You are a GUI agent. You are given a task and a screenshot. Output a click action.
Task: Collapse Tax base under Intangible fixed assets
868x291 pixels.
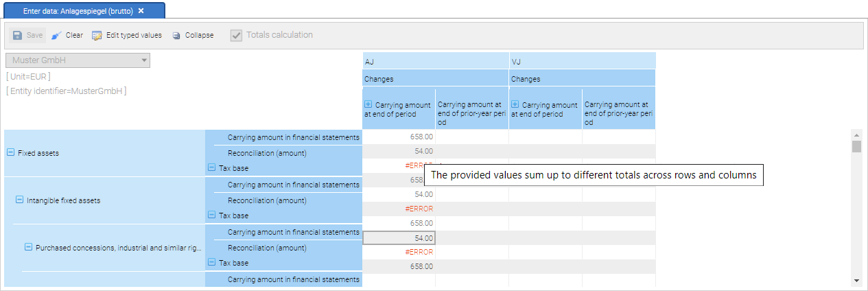(x=211, y=215)
